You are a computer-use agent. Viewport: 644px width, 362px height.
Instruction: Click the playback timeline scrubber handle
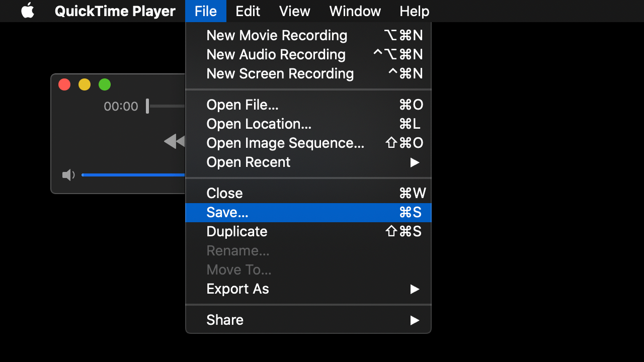(147, 106)
